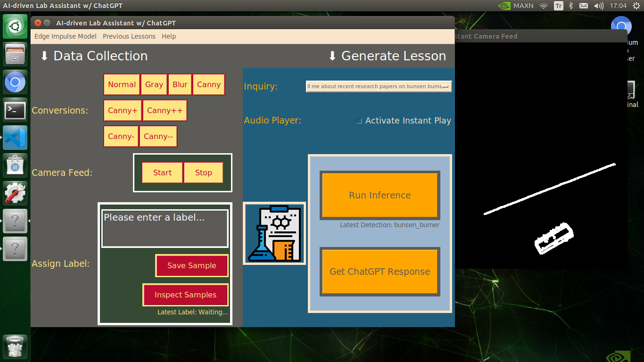Click the Latest Detection: bunsen_burner text

pyautogui.click(x=390, y=225)
